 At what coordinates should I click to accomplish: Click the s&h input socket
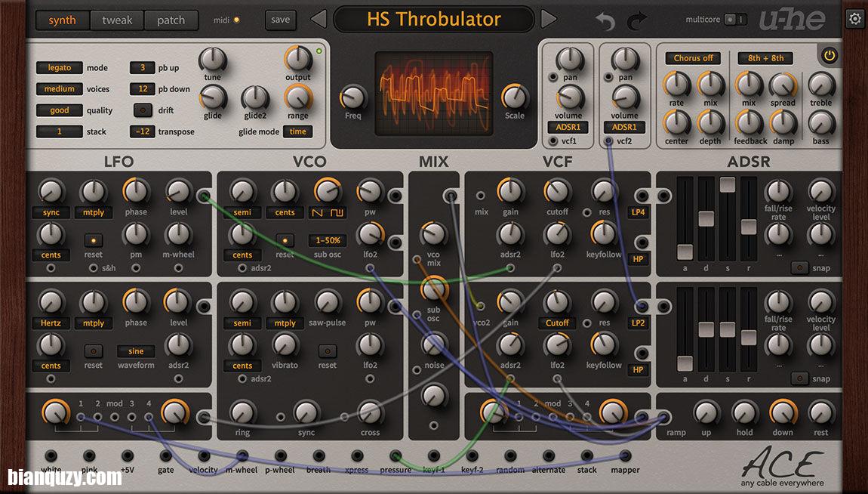pyautogui.click(x=93, y=268)
